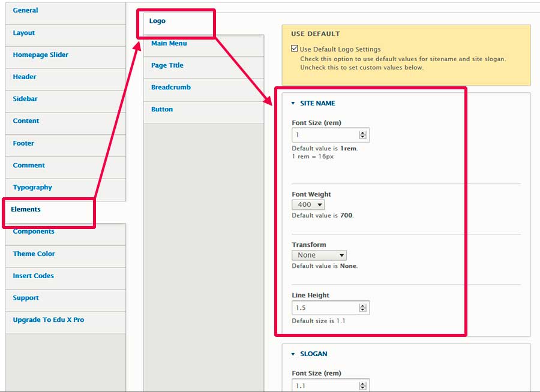Screen dimensions: 540x392
Task: Uncheck Use Default Logo Settings checkbox
Action: click(295, 49)
